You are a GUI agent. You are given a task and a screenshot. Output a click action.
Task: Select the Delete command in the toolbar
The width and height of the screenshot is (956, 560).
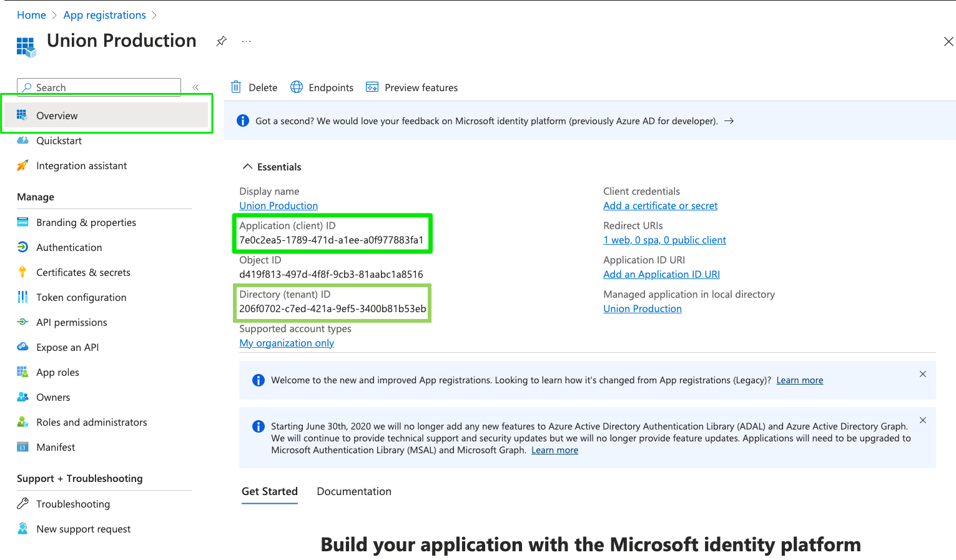click(x=255, y=87)
